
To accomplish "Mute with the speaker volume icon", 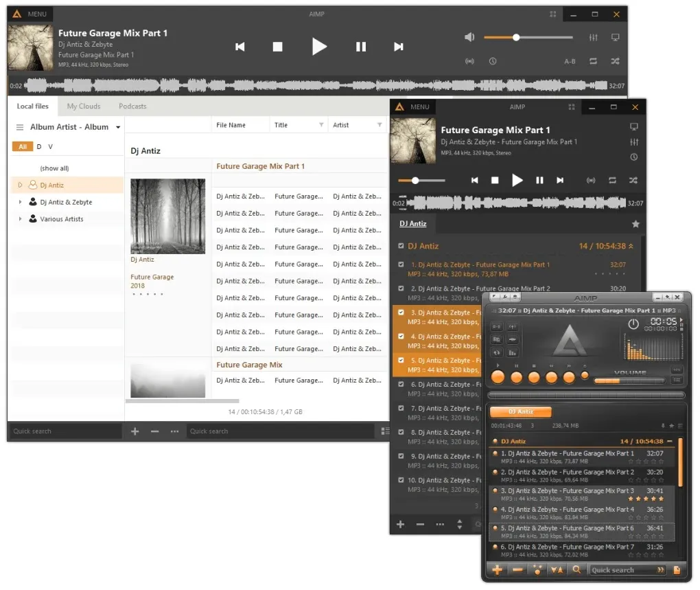I will point(469,37).
